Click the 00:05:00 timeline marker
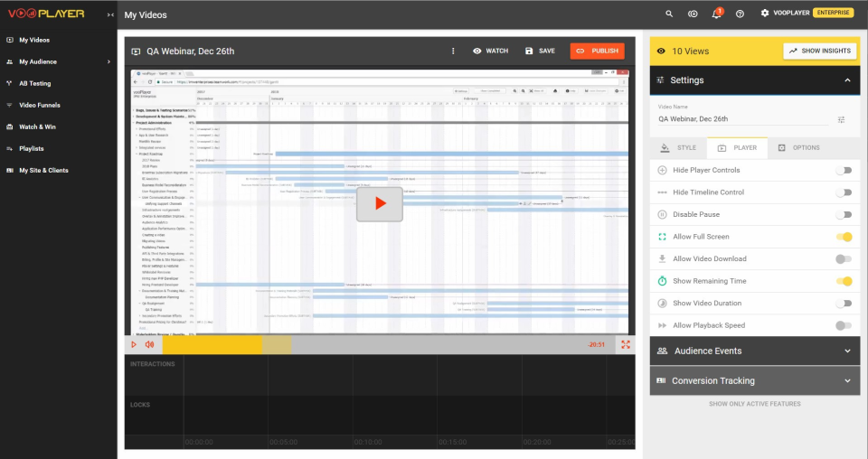Image resolution: width=868 pixels, height=459 pixels. pos(283,442)
